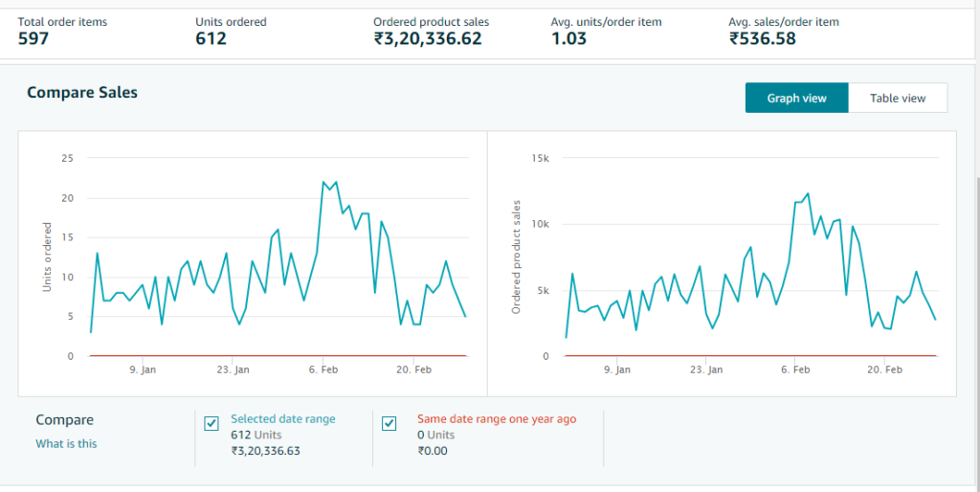This screenshot has width=980, height=492.
Task: Click the highest peak in Ordered product sales chart
Action: (x=807, y=193)
